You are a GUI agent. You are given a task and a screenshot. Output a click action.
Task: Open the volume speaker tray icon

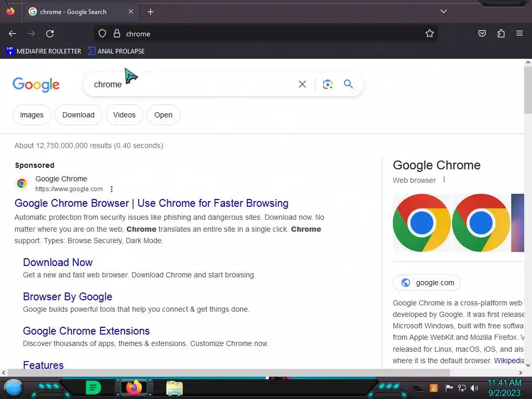pos(474,388)
